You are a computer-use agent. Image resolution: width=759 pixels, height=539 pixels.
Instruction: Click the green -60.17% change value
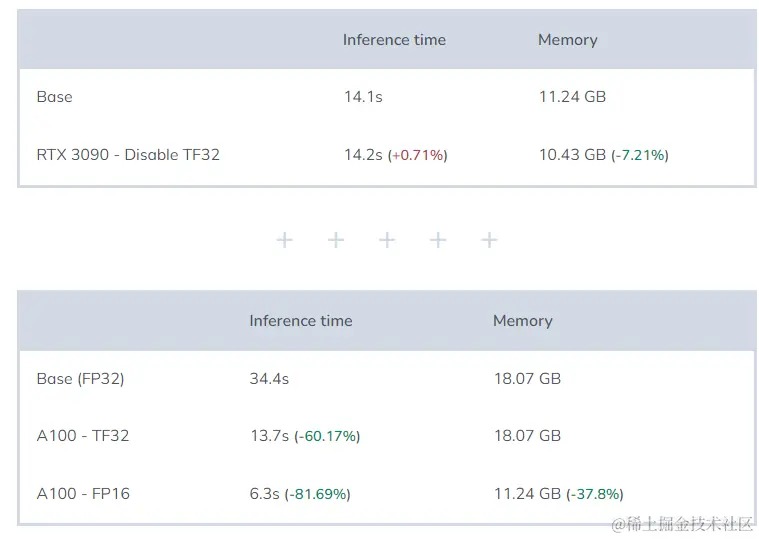[x=327, y=436]
